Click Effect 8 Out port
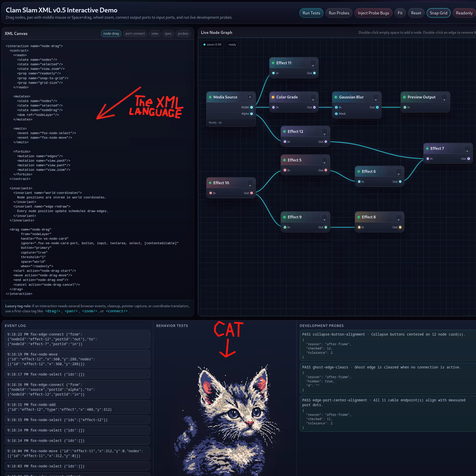The width and height of the screenshot is (476, 476). click(x=400, y=227)
